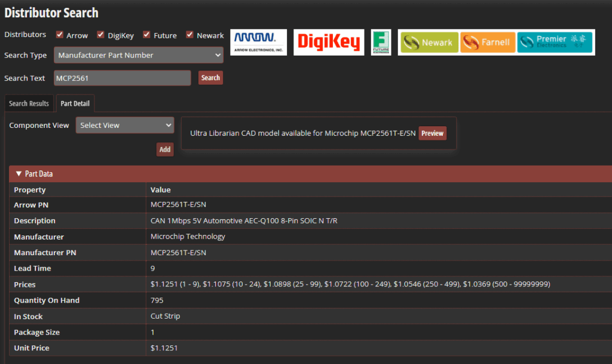Click the Distributor Search heading
612x364 pixels.
(51, 13)
